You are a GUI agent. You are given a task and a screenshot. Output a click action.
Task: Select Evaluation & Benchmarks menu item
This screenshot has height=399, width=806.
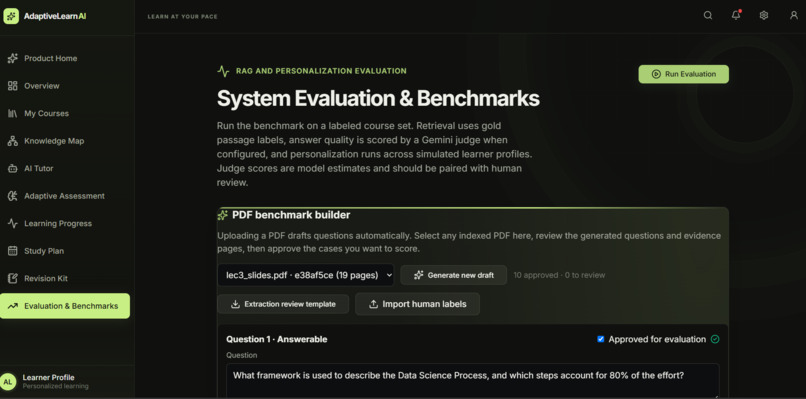65,306
